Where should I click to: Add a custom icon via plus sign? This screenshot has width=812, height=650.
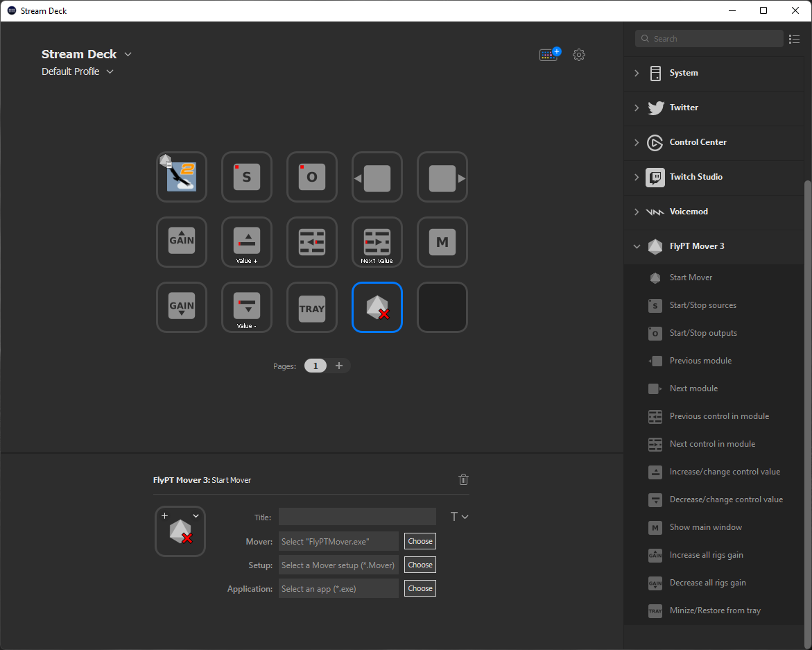point(164,516)
